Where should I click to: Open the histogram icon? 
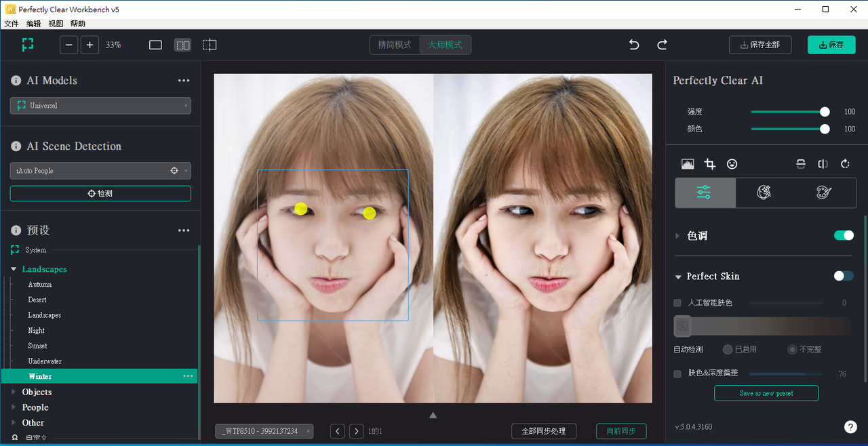[688, 164]
